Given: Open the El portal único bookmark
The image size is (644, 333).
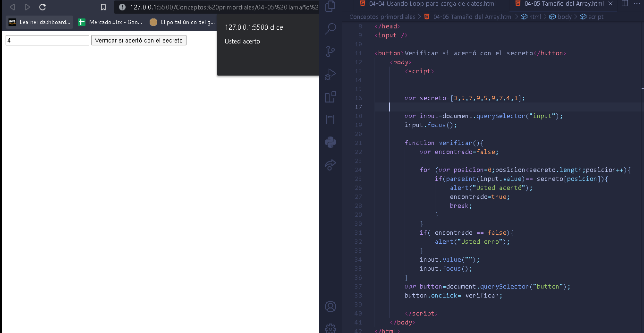Looking at the screenshot, I should pyautogui.click(x=182, y=22).
